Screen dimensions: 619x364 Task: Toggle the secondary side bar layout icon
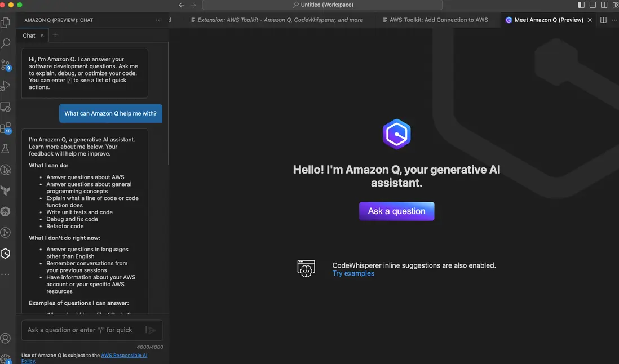pos(604,5)
